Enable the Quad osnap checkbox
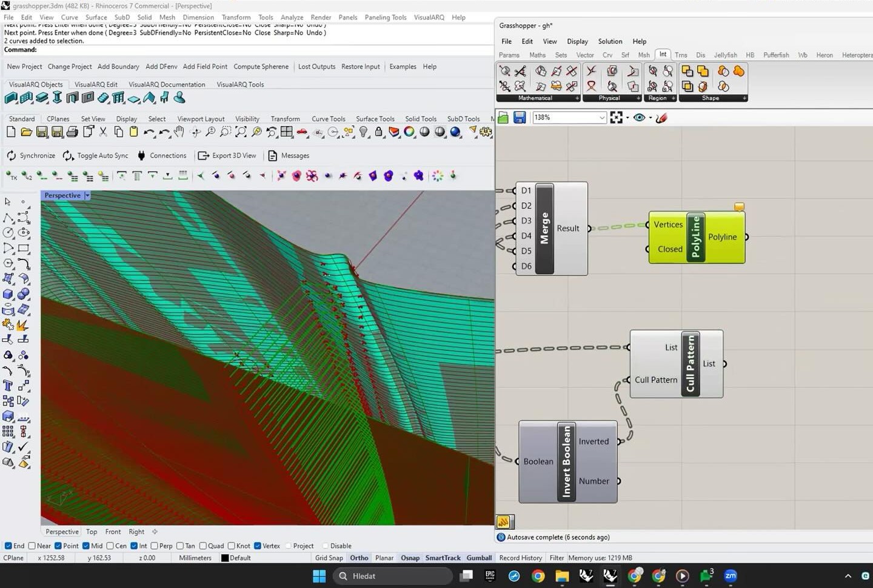The height and width of the screenshot is (588, 873). coord(203,546)
